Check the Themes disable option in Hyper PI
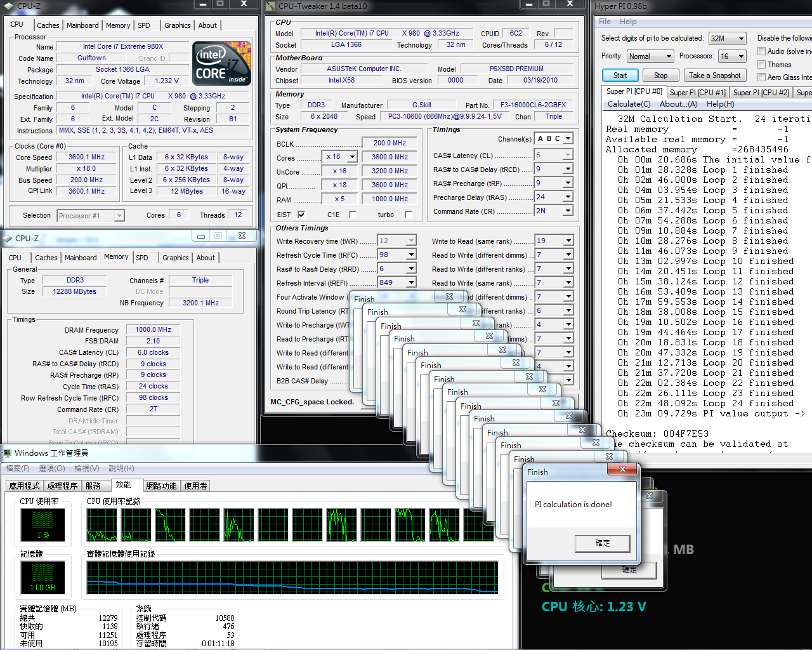 tap(761, 65)
